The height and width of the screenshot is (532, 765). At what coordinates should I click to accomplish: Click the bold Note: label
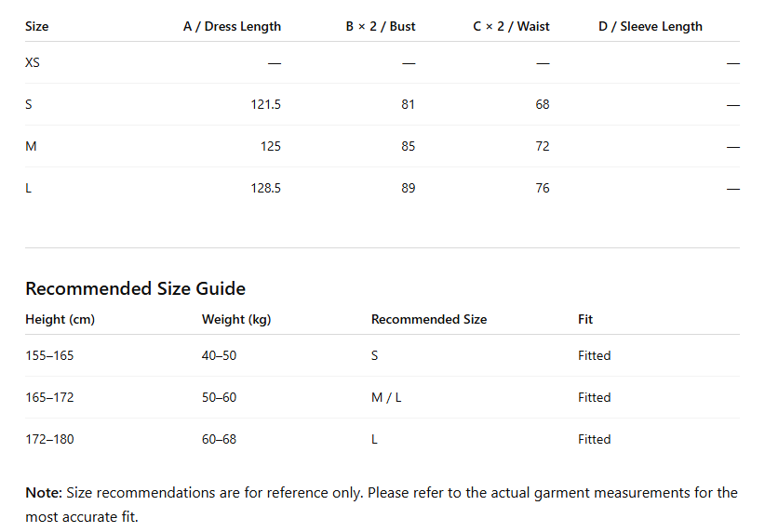pos(44,493)
